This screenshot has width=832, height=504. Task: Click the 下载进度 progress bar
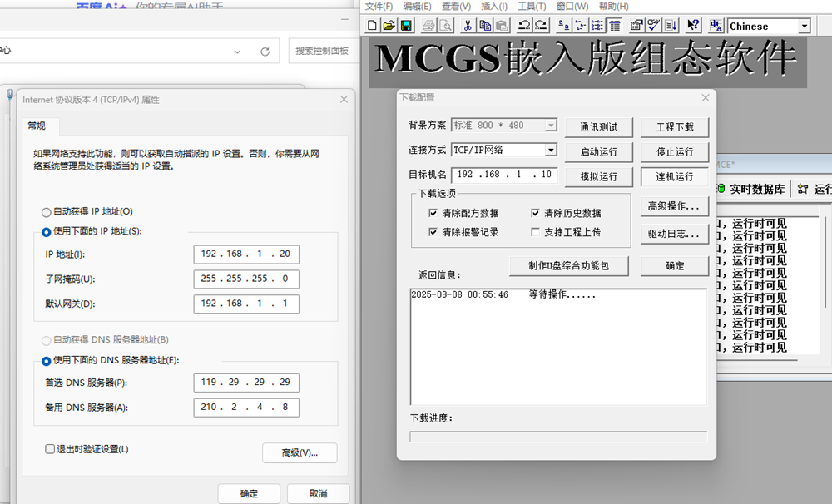(x=558, y=437)
